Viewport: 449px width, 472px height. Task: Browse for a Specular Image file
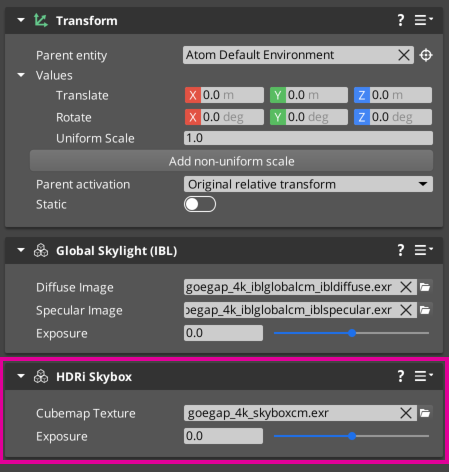pyautogui.click(x=425, y=310)
